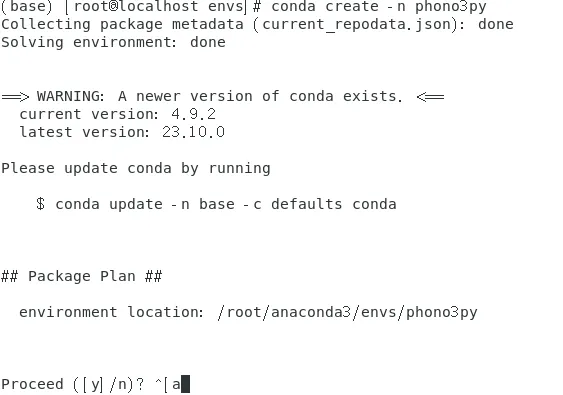Click the 'root@localhost envs' prompt text

click(158, 6)
